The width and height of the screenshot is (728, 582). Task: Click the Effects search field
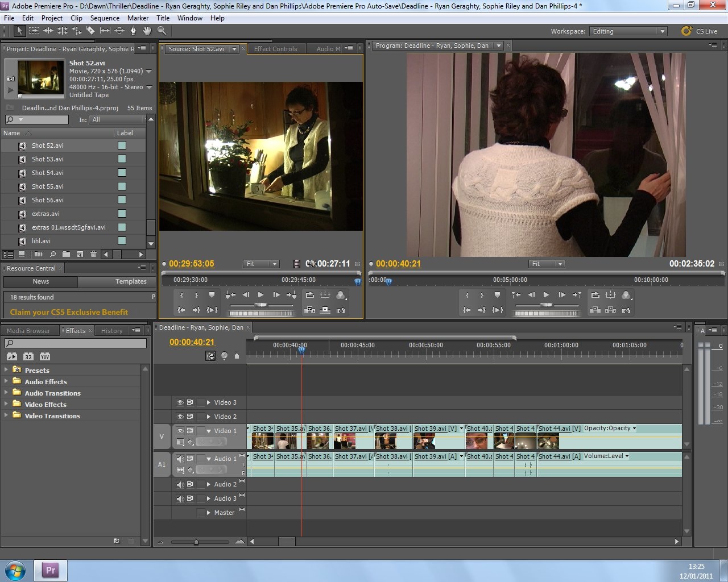pos(76,343)
